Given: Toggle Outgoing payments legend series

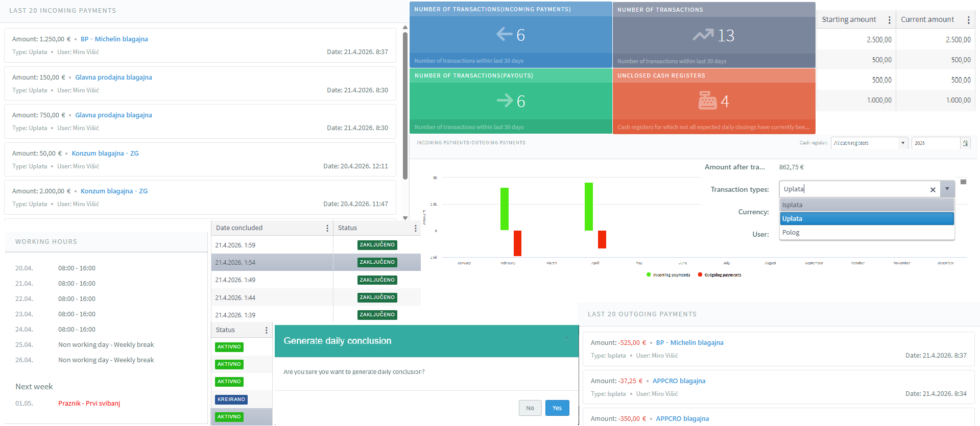Looking at the screenshot, I should (x=720, y=275).
